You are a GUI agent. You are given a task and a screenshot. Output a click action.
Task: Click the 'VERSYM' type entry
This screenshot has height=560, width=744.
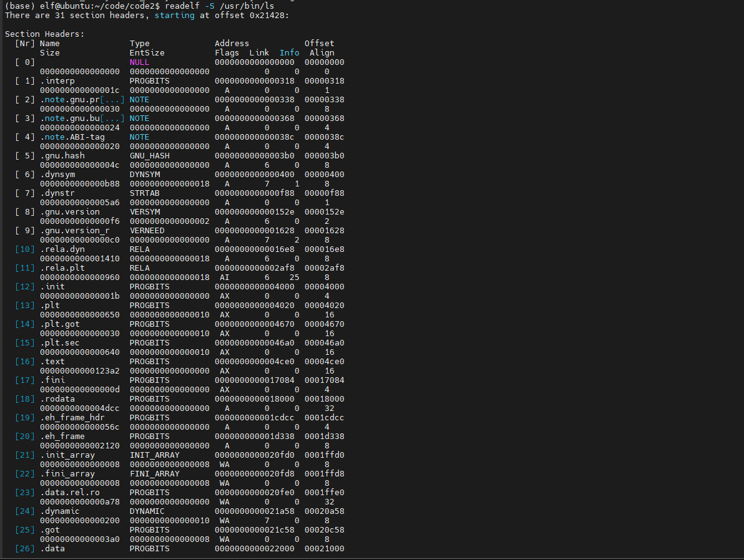pos(145,212)
